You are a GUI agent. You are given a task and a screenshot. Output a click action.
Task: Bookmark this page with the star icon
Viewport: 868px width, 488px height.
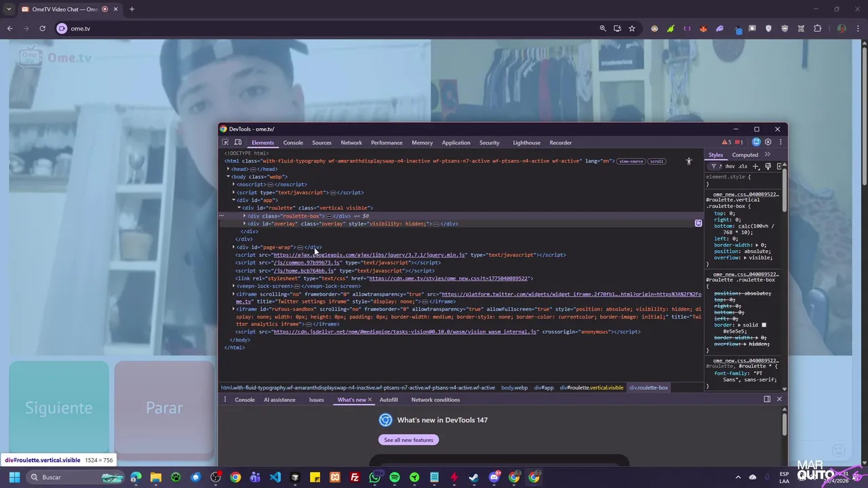632,28
